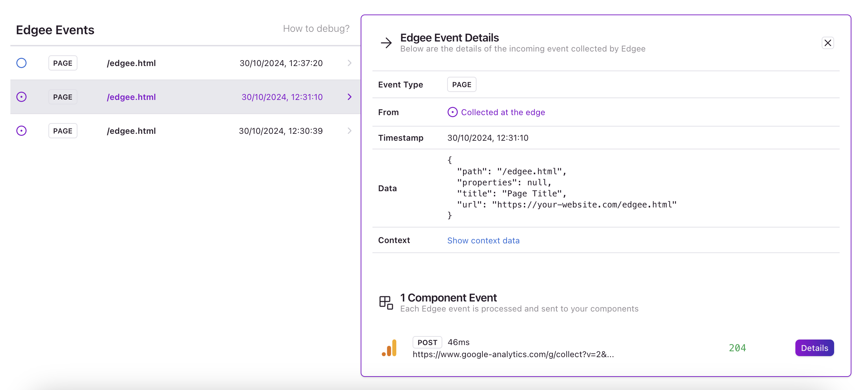This screenshot has width=868, height=390.
Task: Click the POST method badge
Action: 427,342
